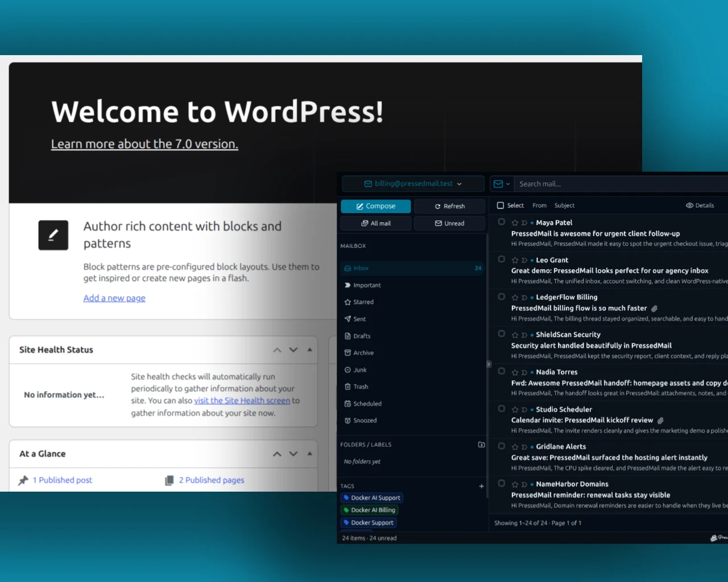The width and height of the screenshot is (728, 582).
Task: Star the NameHarbor Domains email
Action: pos(515,484)
